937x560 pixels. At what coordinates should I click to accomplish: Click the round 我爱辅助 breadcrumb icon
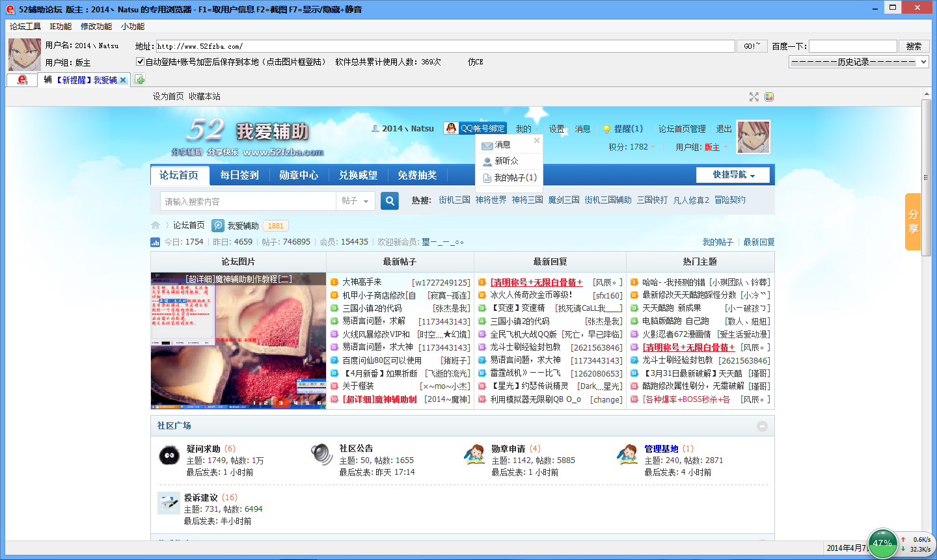[x=218, y=226]
